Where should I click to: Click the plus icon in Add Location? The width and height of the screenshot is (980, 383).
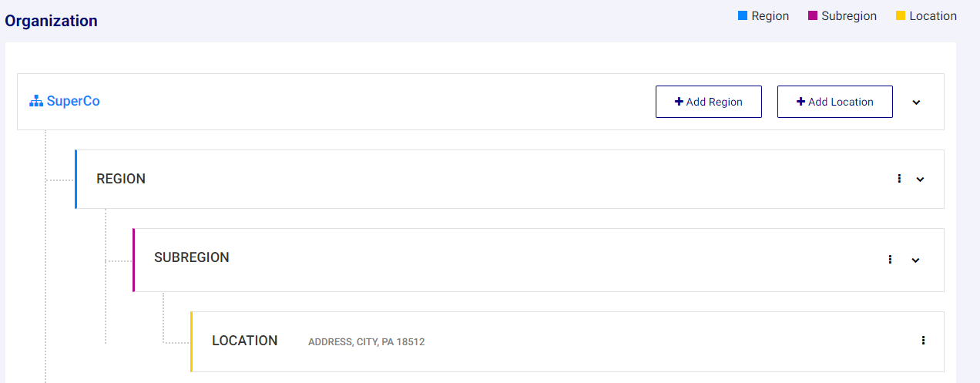pyautogui.click(x=800, y=102)
